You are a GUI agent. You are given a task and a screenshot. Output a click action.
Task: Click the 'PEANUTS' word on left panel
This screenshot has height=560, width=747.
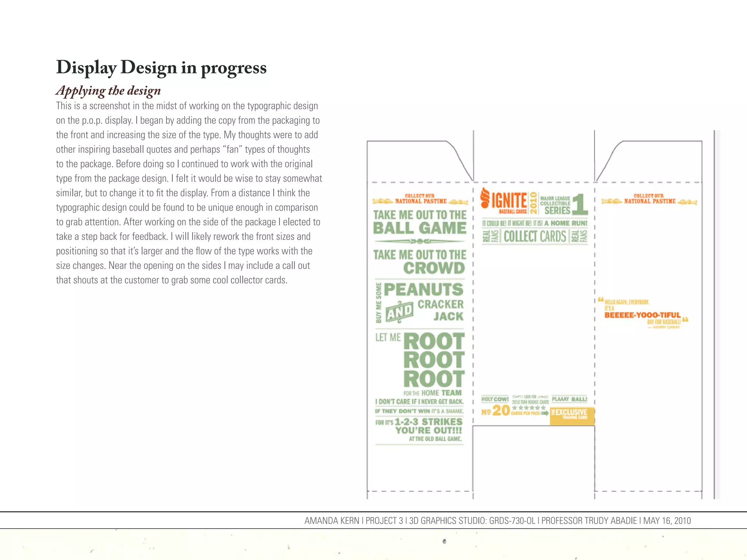click(423, 289)
